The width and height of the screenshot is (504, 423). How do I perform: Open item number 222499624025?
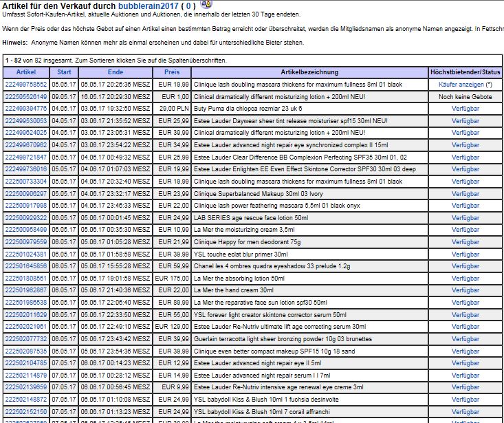click(x=26, y=133)
